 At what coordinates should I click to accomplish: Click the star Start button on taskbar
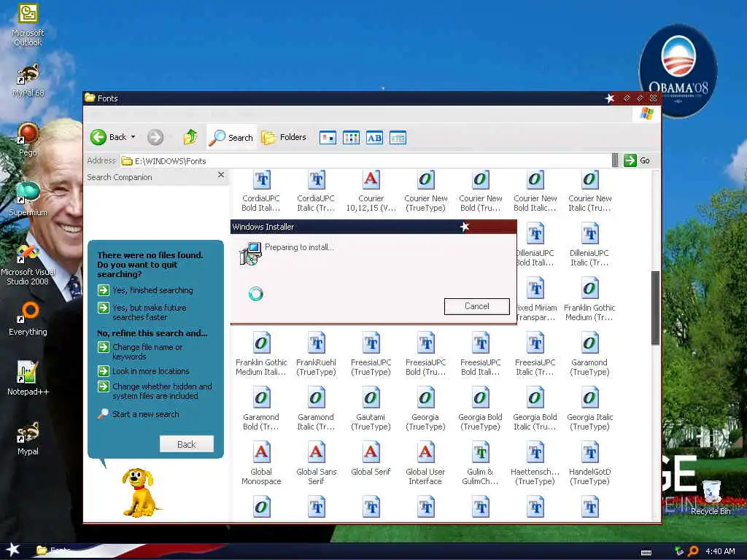pyautogui.click(x=12, y=550)
